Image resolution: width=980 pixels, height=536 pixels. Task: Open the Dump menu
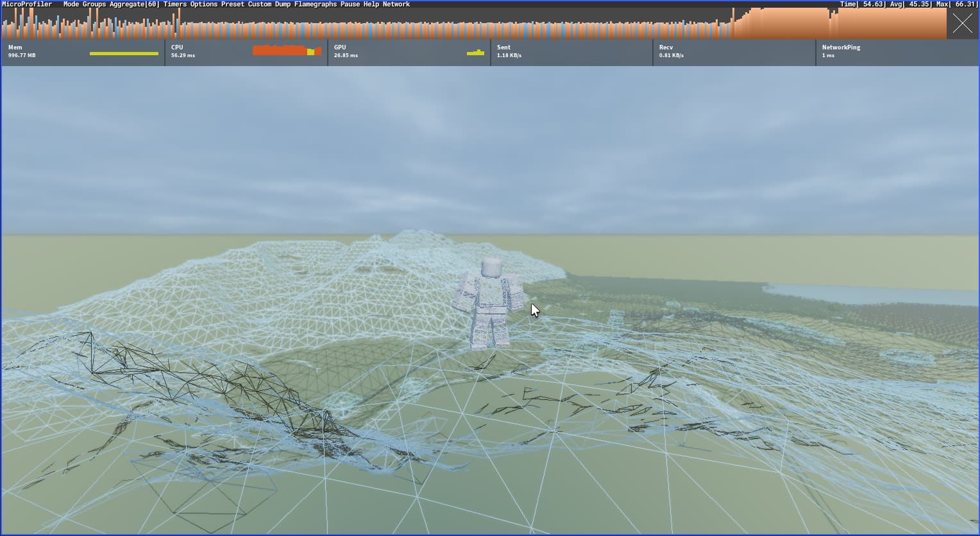tap(283, 4)
